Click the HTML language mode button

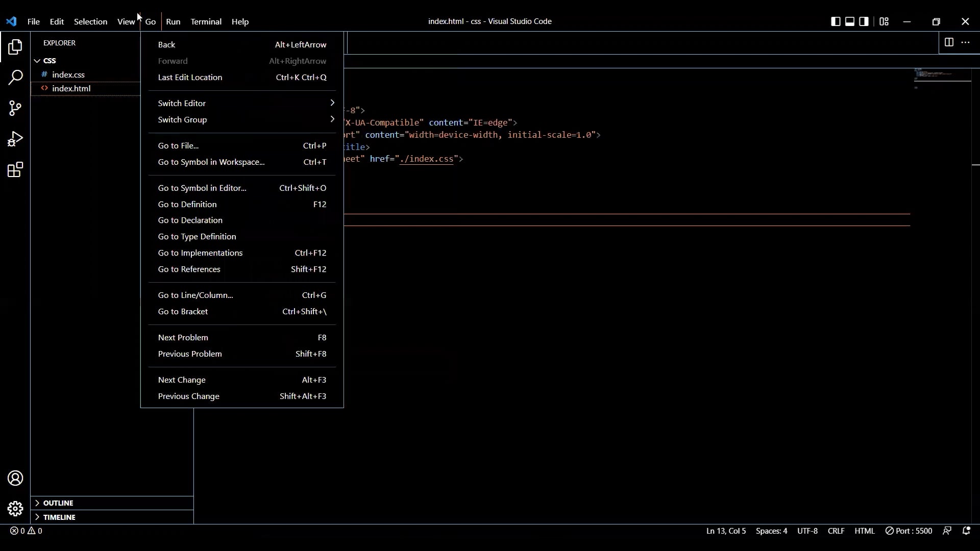865,531
